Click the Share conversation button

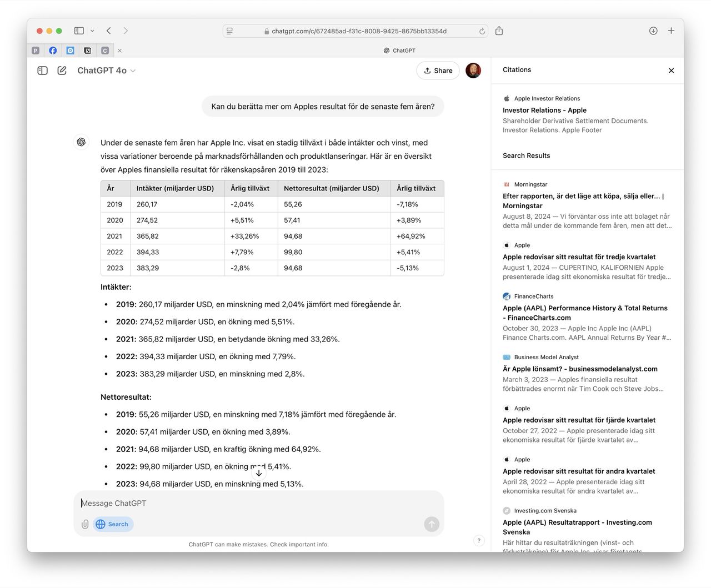[x=438, y=71]
